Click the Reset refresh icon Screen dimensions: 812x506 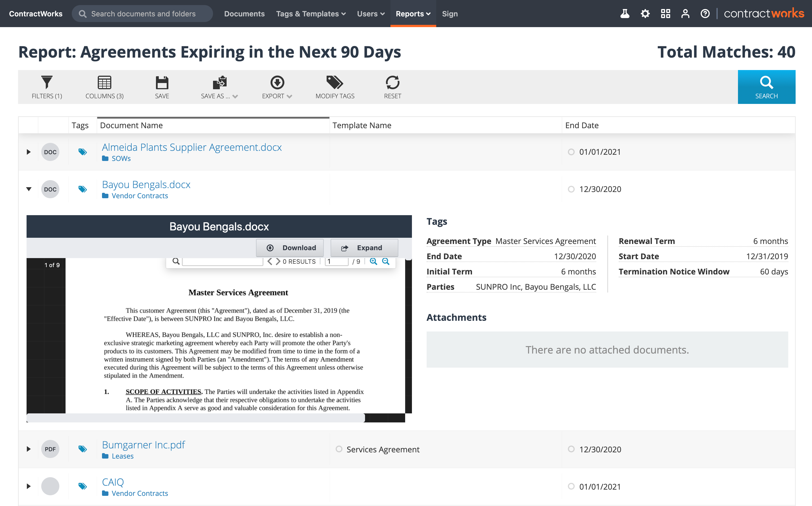point(392,82)
